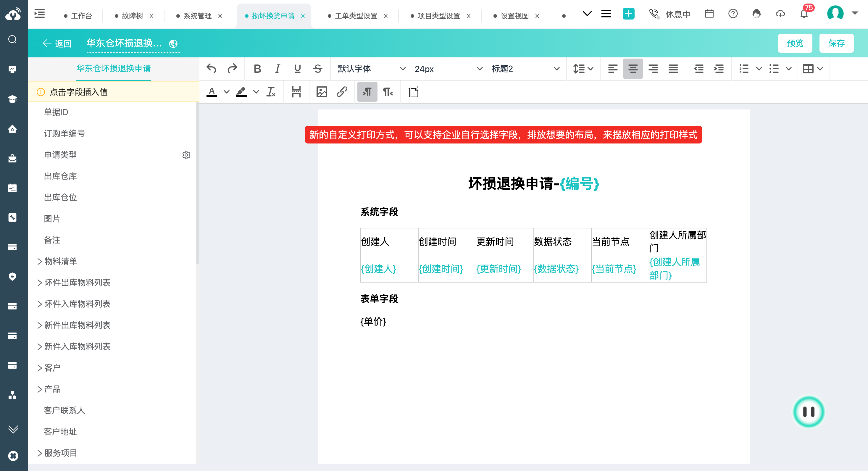Click the green plus quick-create icon
868x471 pixels.
tap(628, 14)
